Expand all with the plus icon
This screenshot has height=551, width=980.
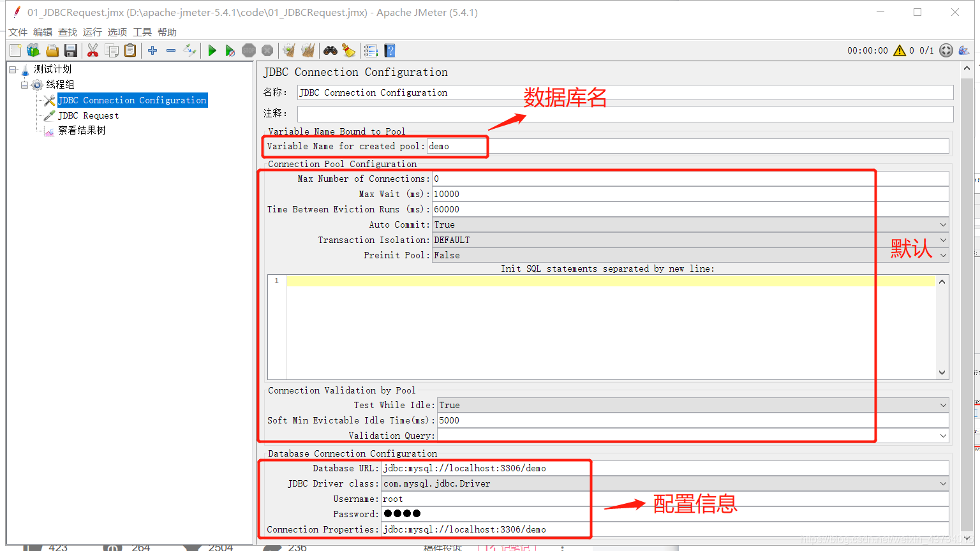coord(152,50)
